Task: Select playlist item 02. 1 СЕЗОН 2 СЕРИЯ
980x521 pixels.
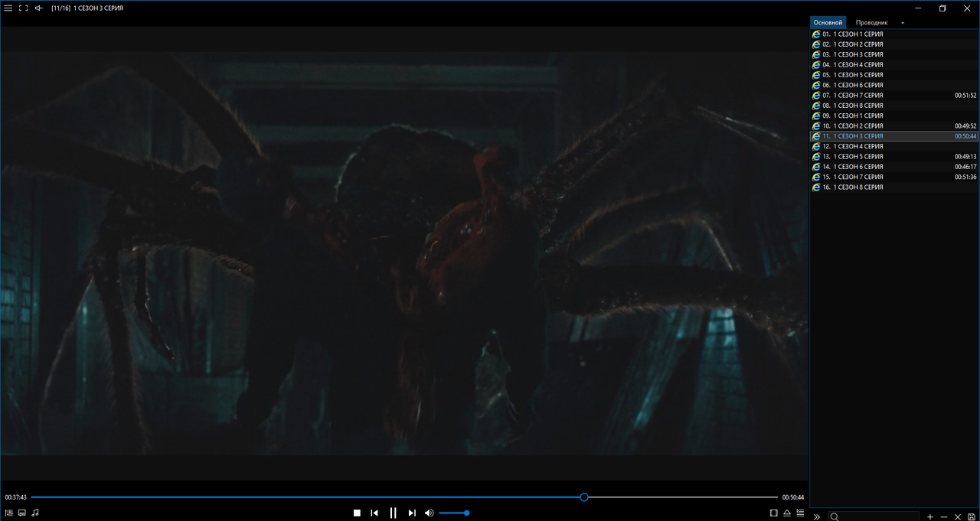Action: pyautogui.click(x=894, y=44)
